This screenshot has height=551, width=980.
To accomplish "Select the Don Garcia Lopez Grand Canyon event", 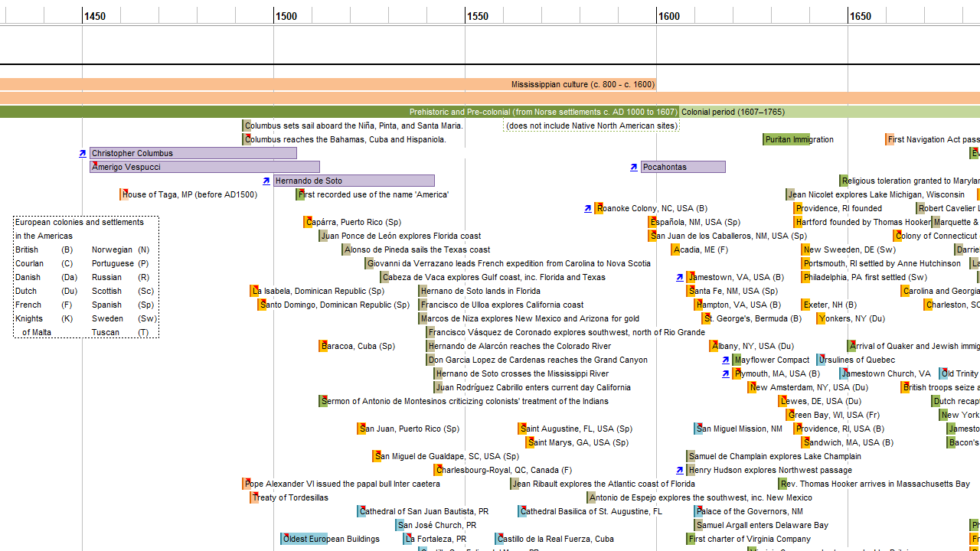I will point(537,360).
